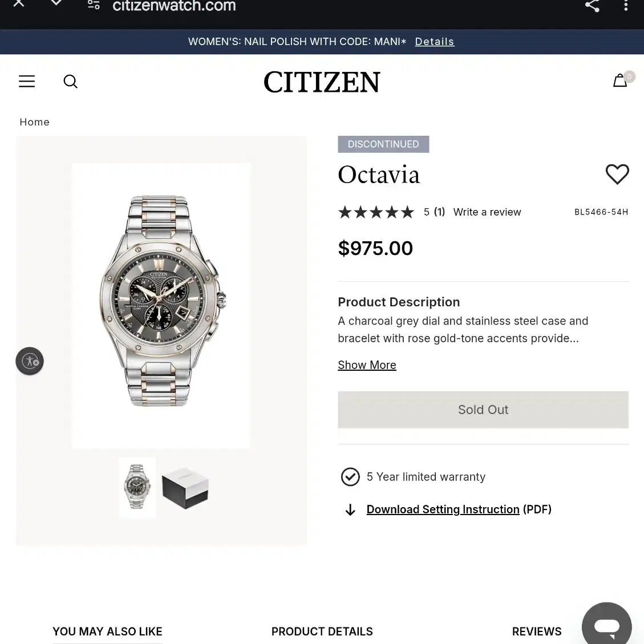Go to Home breadcrumb
Screen dimensions: 644x644
35,122
